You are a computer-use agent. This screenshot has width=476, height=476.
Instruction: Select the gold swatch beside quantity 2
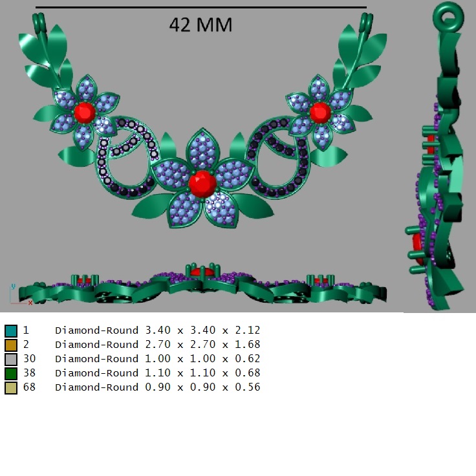click(10, 345)
